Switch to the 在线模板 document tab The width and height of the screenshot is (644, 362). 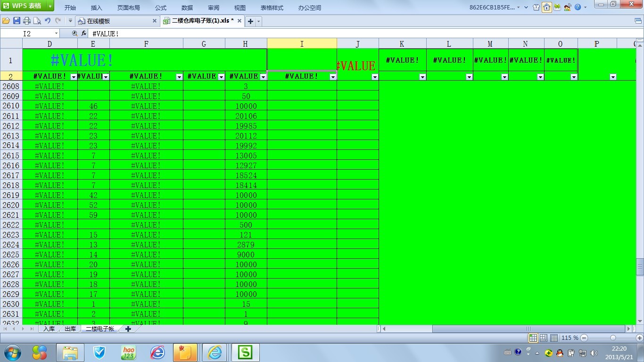117,21
